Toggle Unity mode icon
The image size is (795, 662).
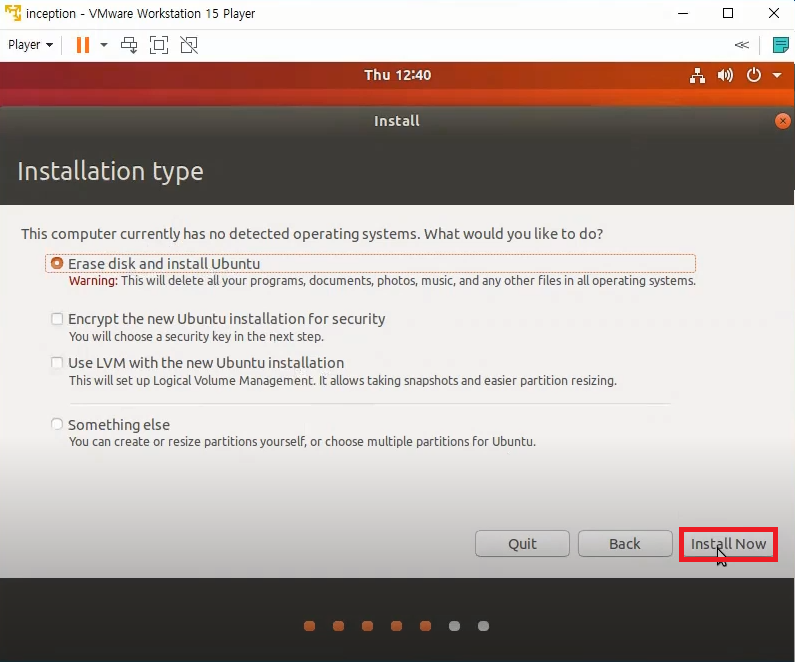pyautogui.click(x=189, y=45)
